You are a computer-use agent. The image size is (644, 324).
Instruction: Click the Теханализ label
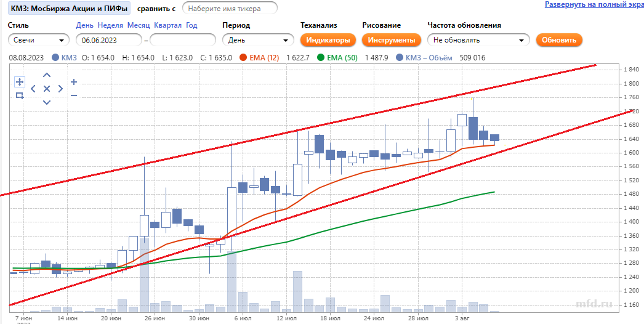click(319, 25)
